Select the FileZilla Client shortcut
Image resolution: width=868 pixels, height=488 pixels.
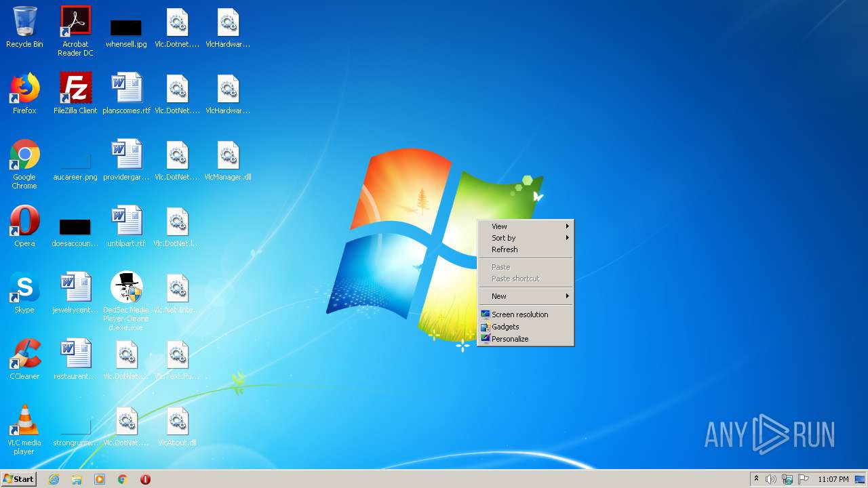point(75,94)
